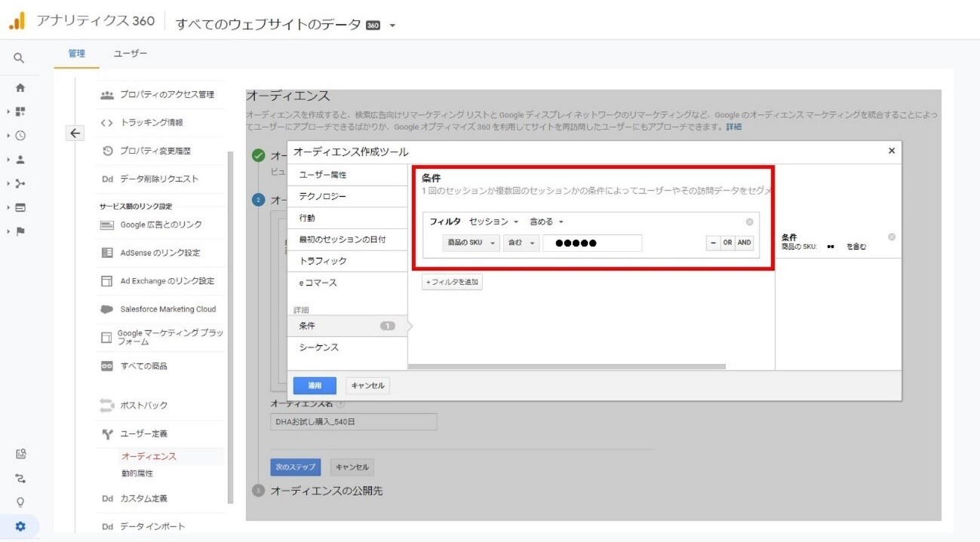980x542 pixels.
Task: Open the Realtime clock icon in sidebar
Action: click(20, 136)
